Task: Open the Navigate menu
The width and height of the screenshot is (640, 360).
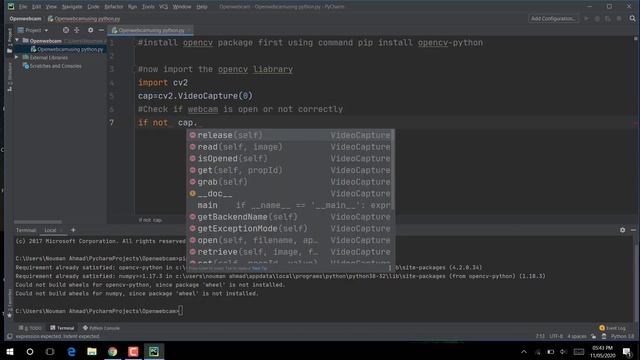Action: pos(72,7)
